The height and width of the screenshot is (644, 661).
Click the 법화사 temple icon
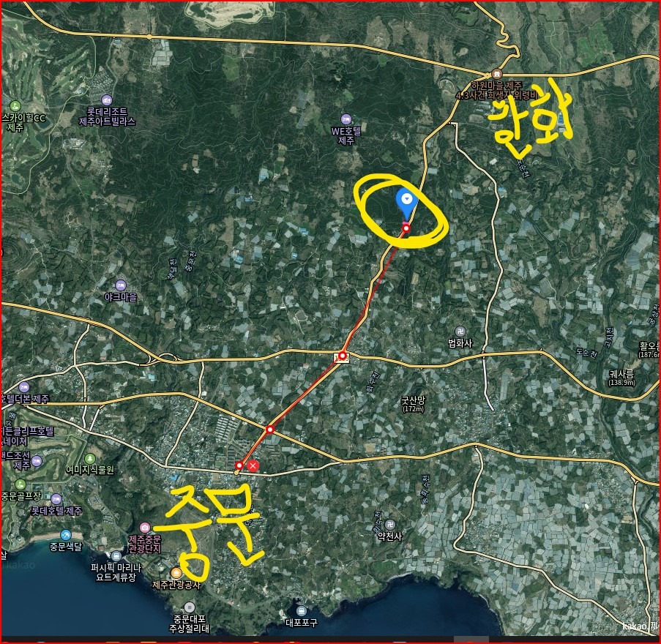(460, 332)
